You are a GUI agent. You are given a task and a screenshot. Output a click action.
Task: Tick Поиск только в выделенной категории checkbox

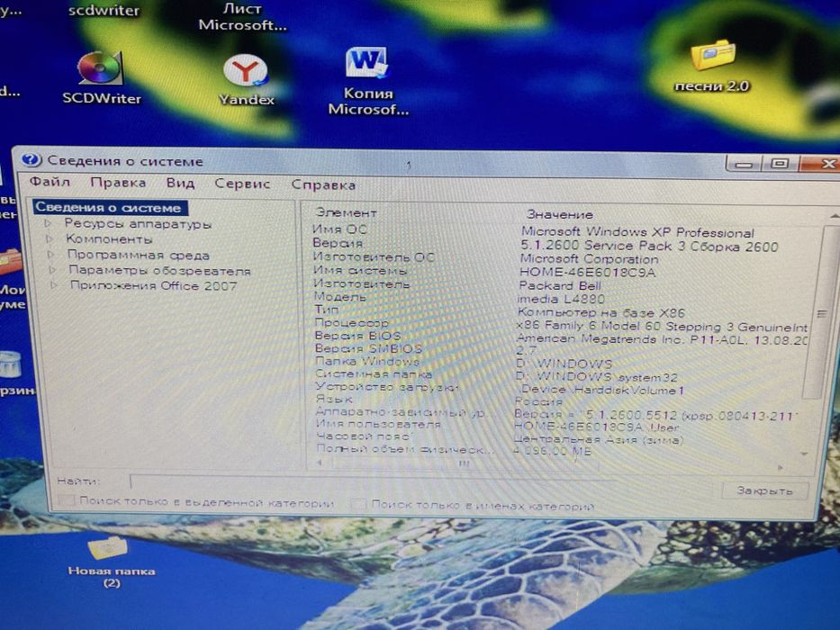pos(67,502)
